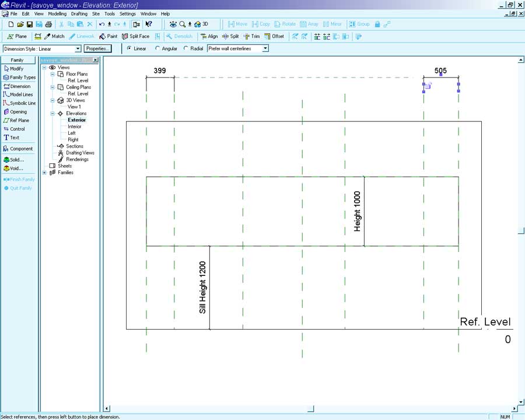Click the Print icon in the toolbar
Image resolution: width=525 pixels, height=420 pixels.
point(48,24)
